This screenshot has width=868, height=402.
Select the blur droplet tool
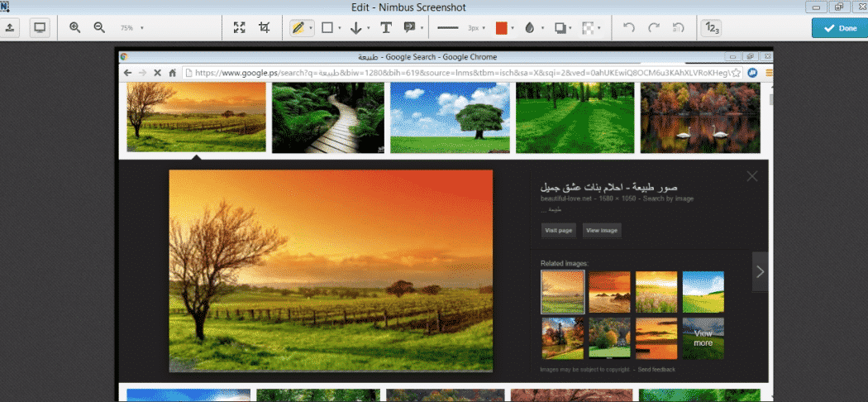pos(530,27)
